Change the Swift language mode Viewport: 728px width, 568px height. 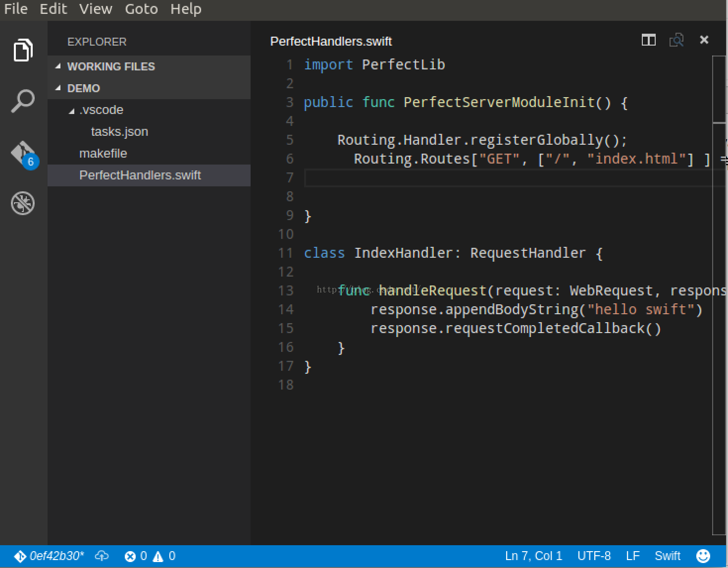(668, 556)
